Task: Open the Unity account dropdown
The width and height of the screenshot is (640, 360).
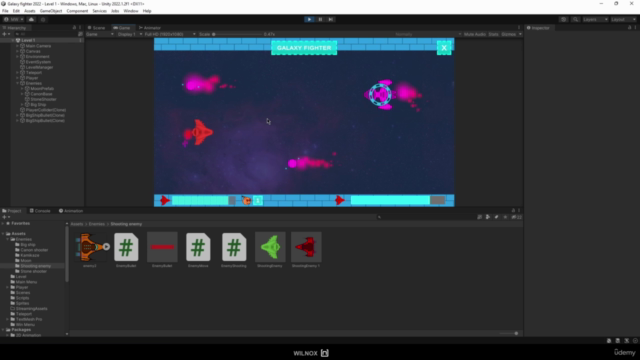Action: 13,19
